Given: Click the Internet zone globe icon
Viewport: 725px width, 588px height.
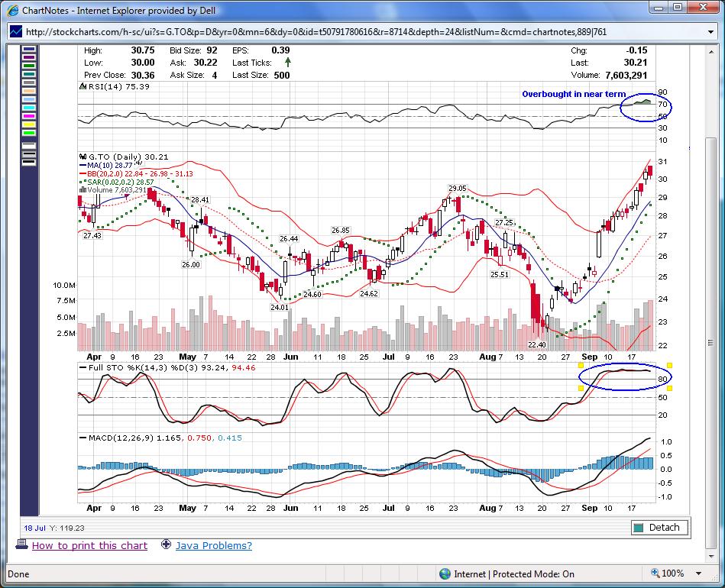Looking at the screenshot, I should coord(445,573).
